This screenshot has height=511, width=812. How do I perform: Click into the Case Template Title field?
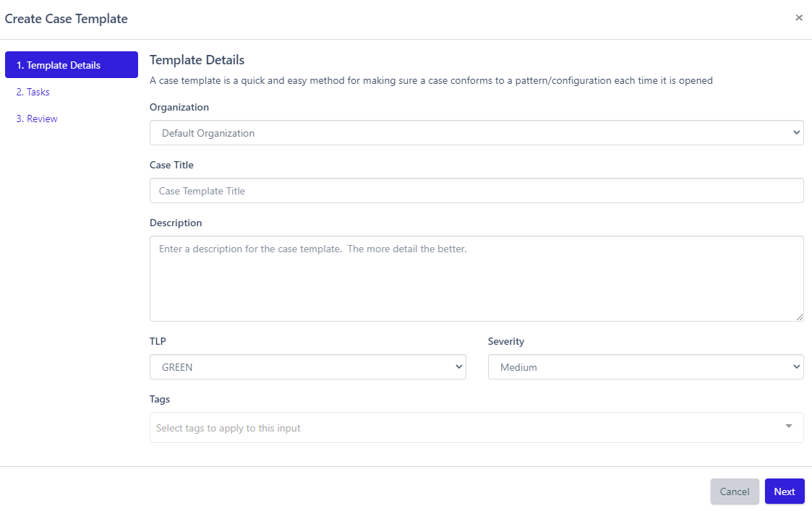[476, 191]
